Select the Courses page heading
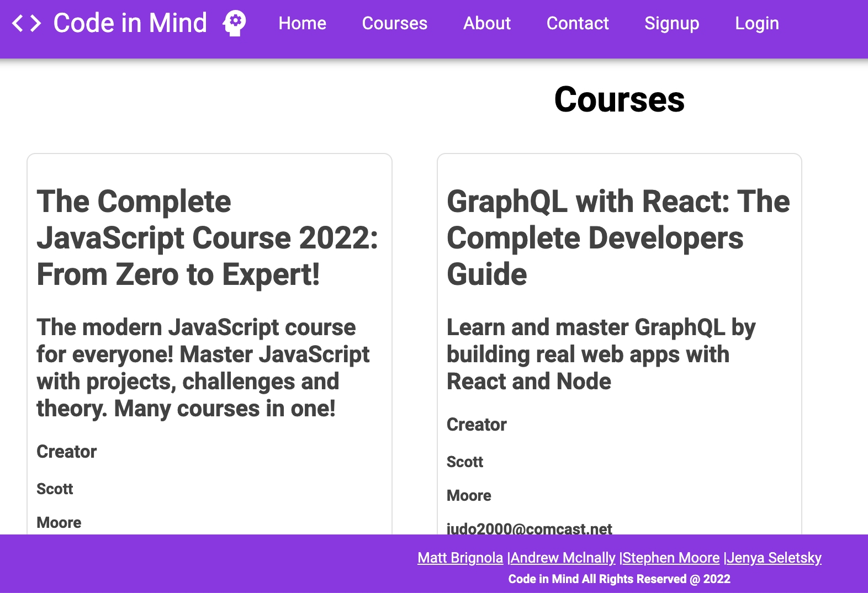The image size is (868, 593). 620,99
